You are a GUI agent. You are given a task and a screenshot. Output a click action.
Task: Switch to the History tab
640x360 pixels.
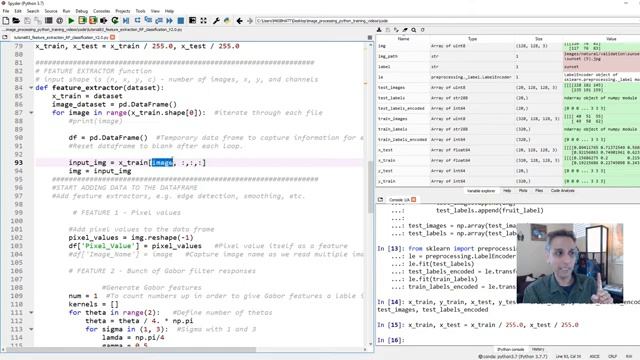[538, 349]
